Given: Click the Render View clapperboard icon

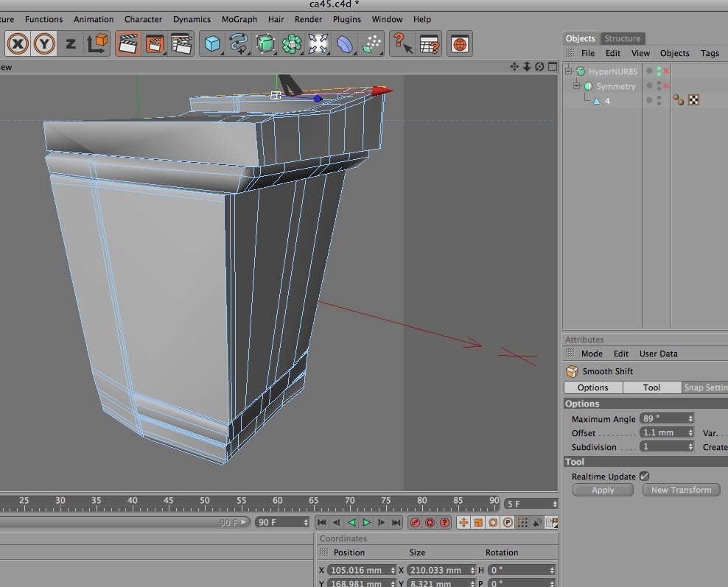Looking at the screenshot, I should (x=128, y=44).
